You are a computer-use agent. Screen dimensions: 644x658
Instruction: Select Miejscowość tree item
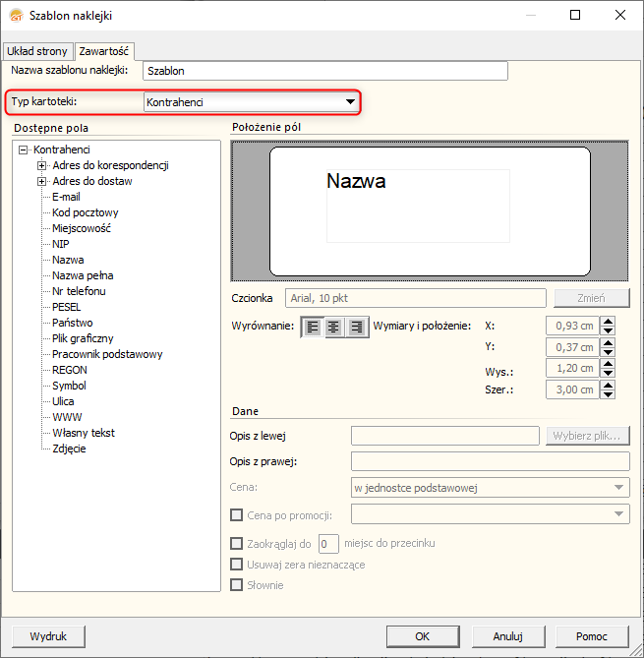[82, 228]
